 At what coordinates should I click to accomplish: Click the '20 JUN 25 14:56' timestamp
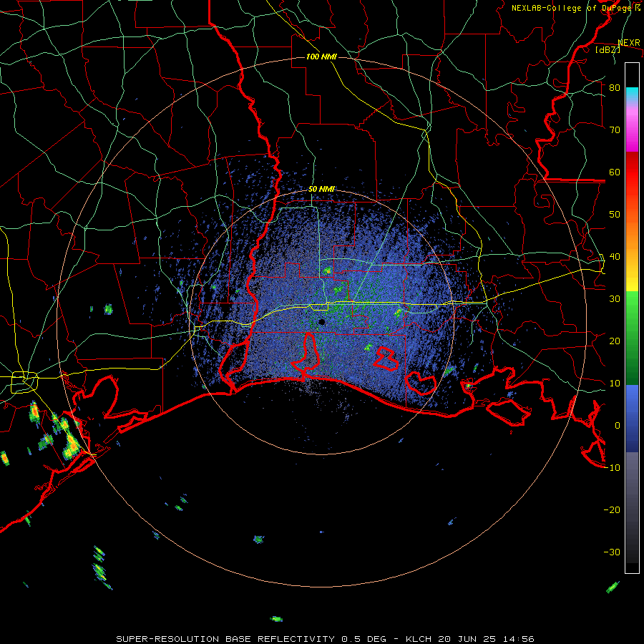click(x=487, y=639)
